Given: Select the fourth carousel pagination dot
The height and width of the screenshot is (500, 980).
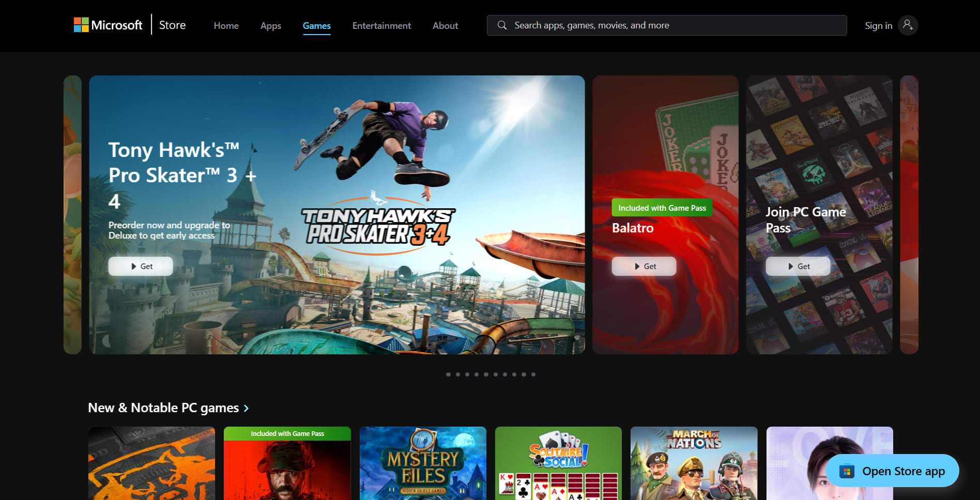Looking at the screenshot, I should point(477,374).
